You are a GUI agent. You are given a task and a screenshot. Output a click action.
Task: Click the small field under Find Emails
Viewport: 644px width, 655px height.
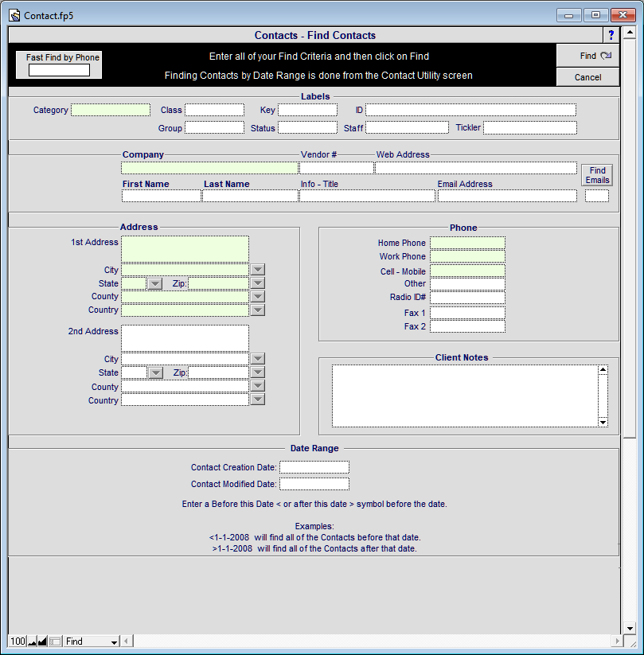coord(597,196)
